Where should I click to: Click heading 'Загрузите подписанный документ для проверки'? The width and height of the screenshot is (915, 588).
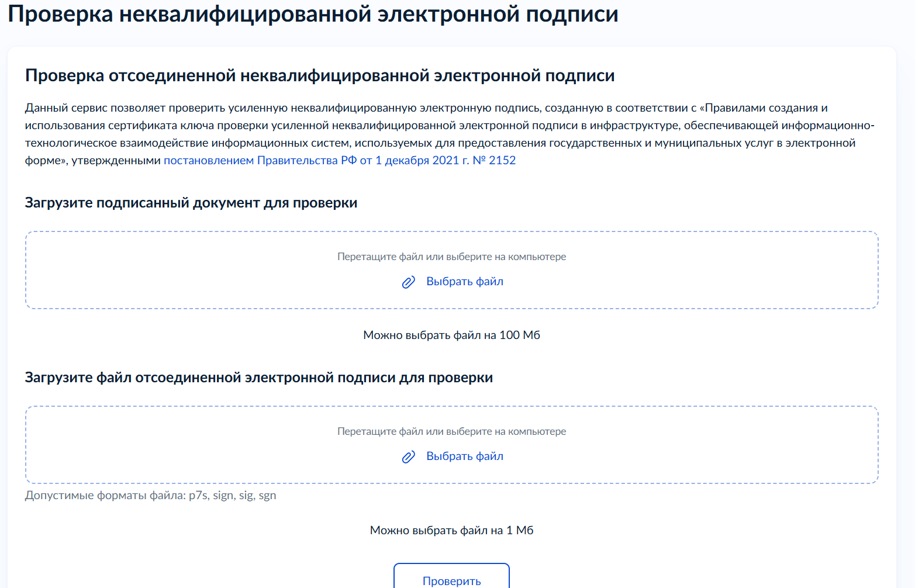(x=191, y=203)
